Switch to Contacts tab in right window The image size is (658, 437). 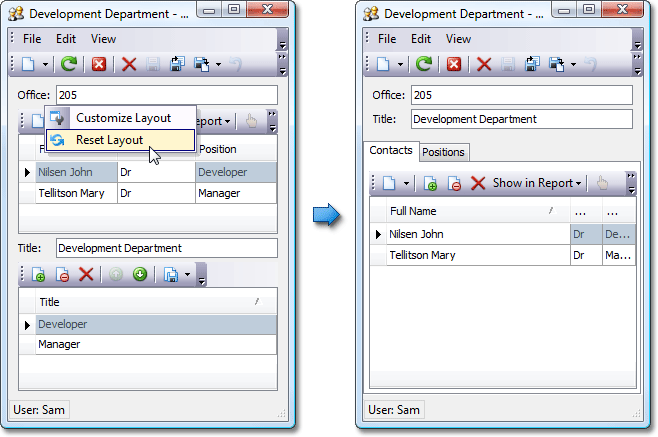391,150
